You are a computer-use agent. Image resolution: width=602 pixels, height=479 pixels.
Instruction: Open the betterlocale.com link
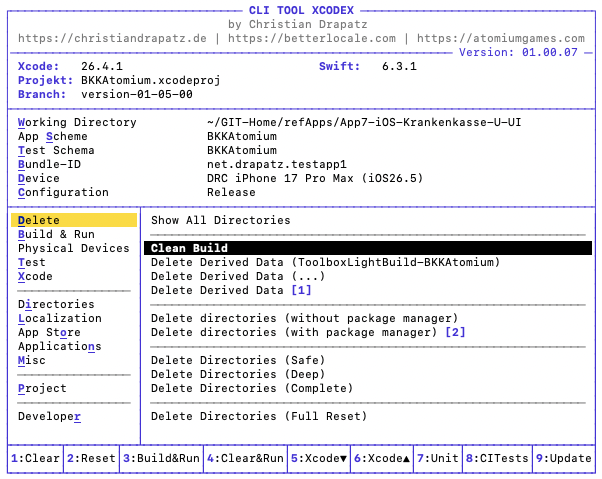point(312,38)
